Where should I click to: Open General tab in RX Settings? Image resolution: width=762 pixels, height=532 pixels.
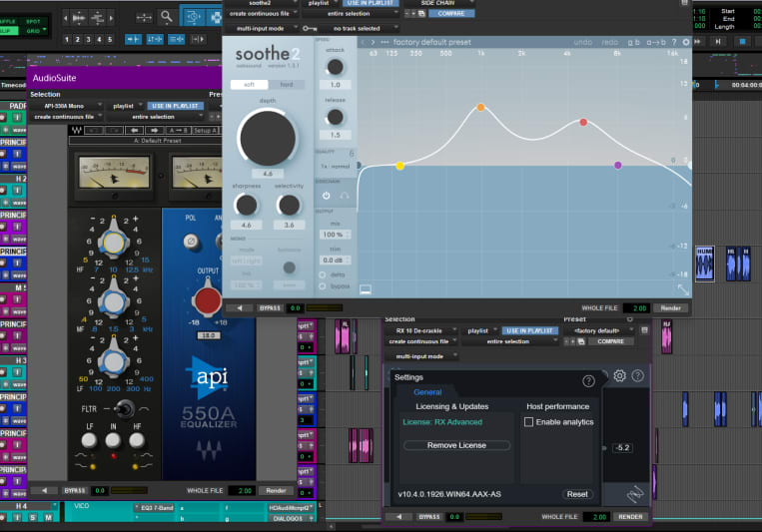[427, 392]
